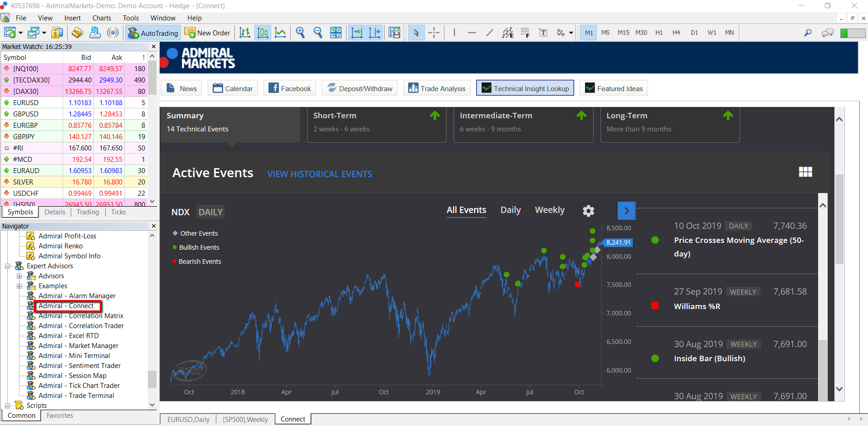868x426 pixels.
Task: Click the New Order button
Action: (208, 33)
